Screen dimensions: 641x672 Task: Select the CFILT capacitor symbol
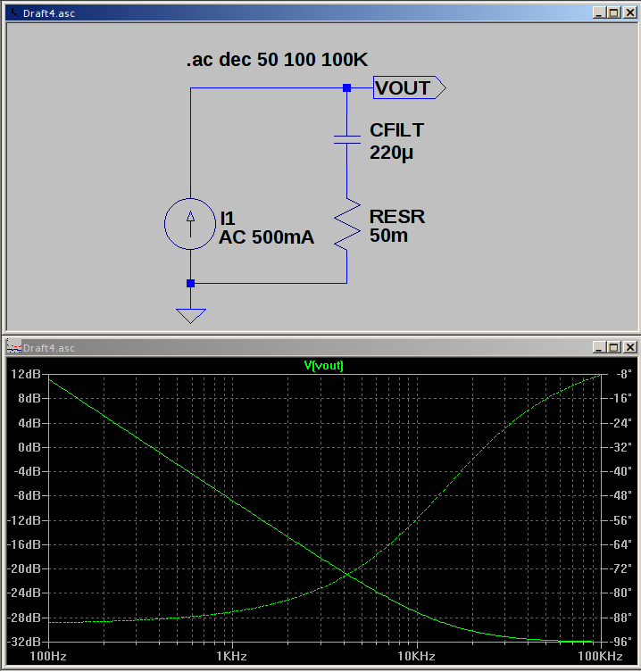tap(347, 139)
